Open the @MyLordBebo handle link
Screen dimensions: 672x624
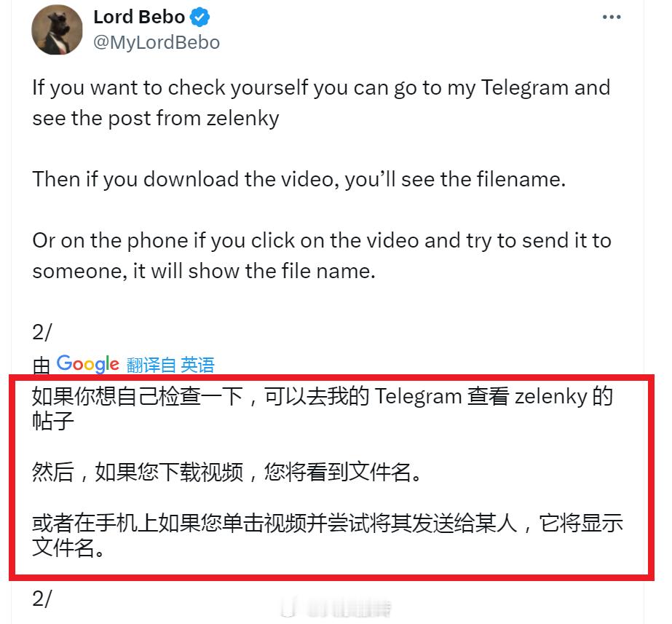157,42
